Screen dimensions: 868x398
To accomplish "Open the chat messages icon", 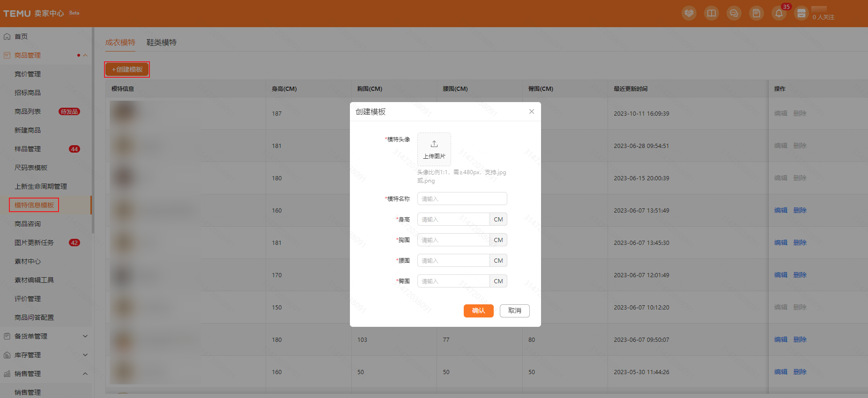I will tap(734, 14).
